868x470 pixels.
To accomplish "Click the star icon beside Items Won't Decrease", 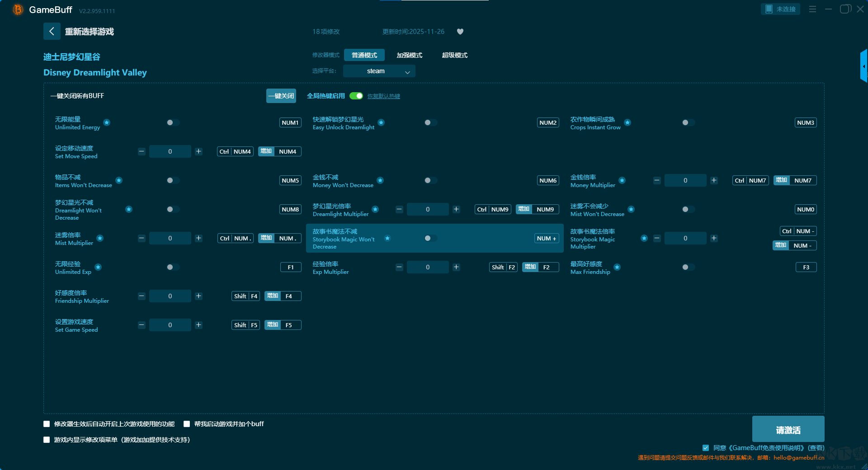I will pos(119,180).
